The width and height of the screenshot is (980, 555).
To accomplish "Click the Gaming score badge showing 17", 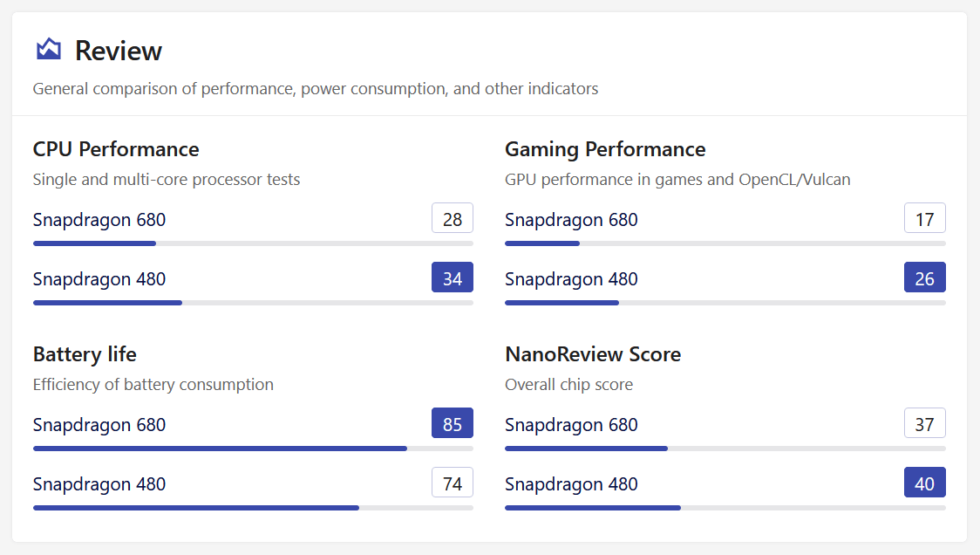I will tap(925, 218).
